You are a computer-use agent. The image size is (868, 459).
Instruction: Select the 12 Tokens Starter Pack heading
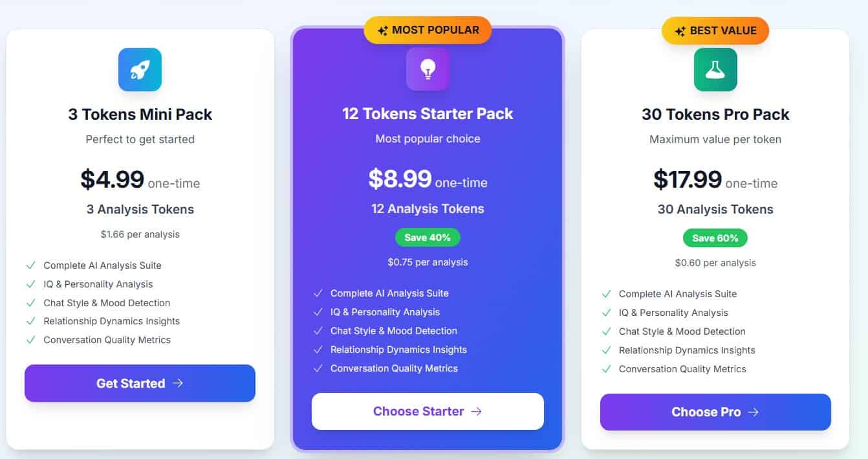tap(428, 113)
